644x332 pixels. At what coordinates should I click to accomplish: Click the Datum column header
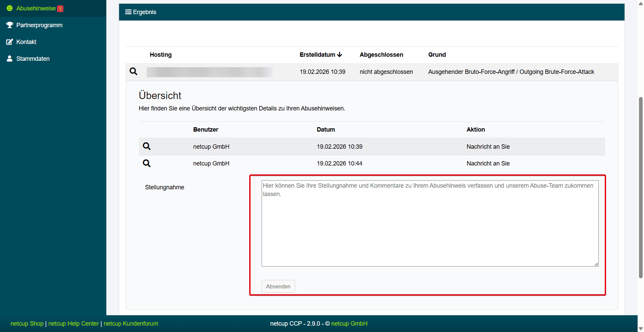[x=326, y=130]
